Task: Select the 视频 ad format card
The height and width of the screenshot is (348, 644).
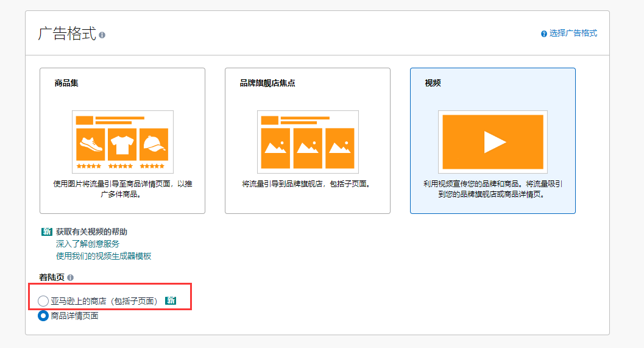Action: [493, 141]
